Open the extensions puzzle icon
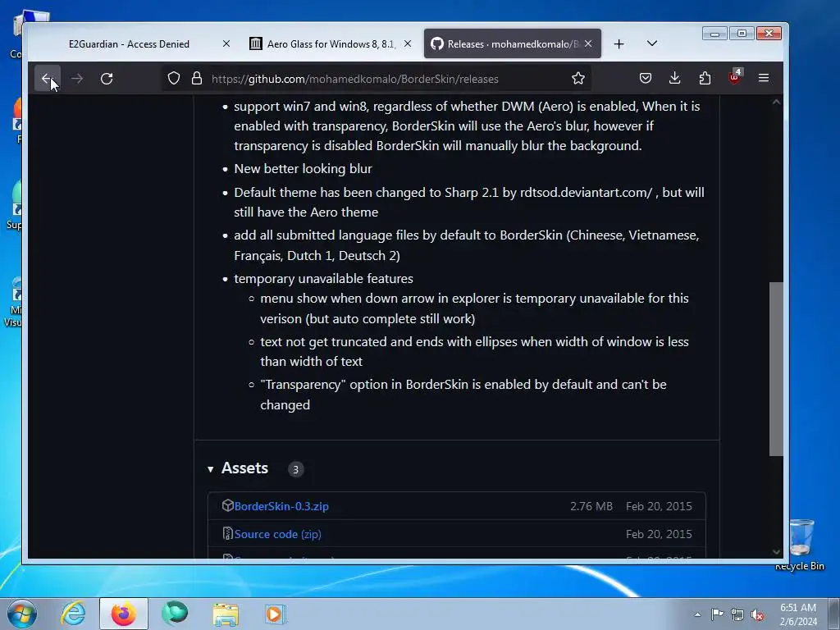The height and width of the screenshot is (630, 840). (705, 78)
